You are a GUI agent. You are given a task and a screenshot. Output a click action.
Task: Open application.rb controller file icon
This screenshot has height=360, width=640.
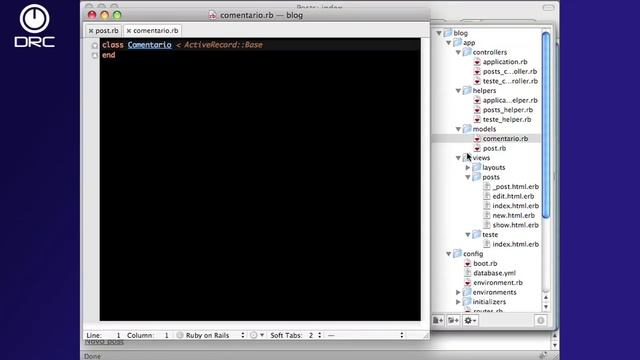tap(477, 62)
